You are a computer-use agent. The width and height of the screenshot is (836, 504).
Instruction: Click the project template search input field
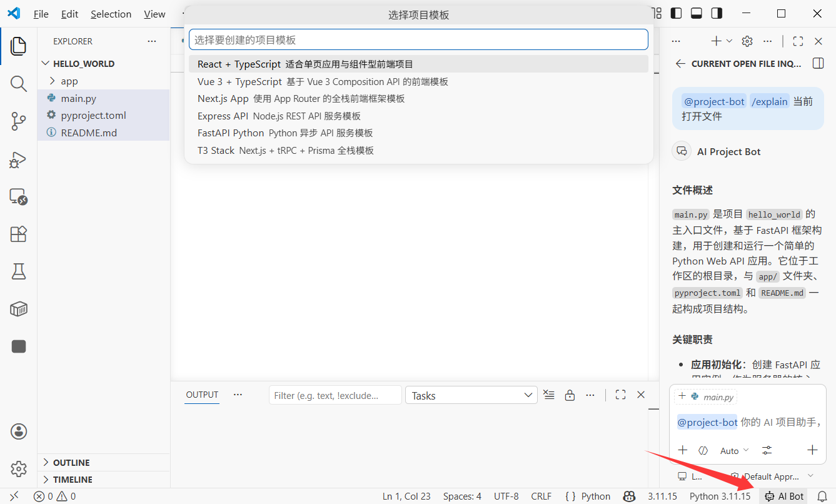pos(417,39)
